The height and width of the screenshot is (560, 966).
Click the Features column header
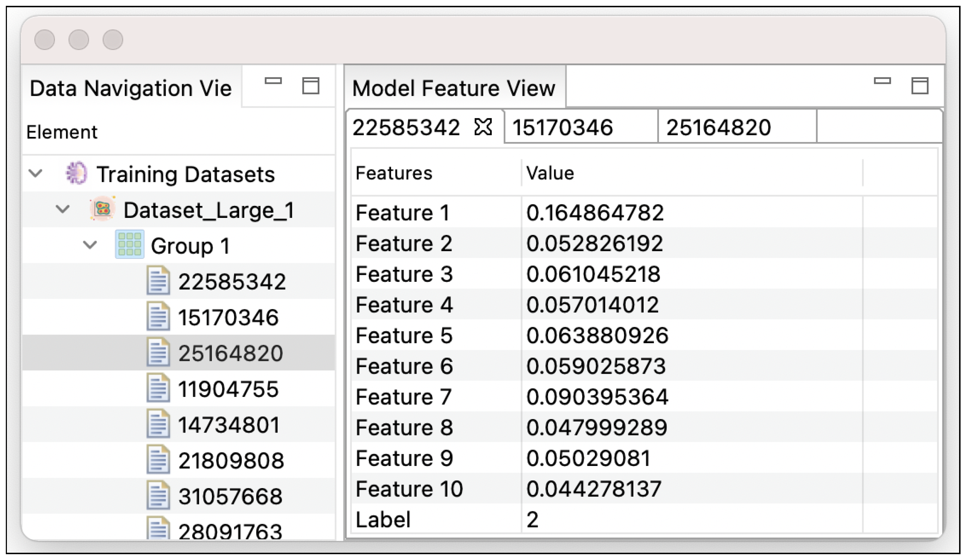click(394, 173)
